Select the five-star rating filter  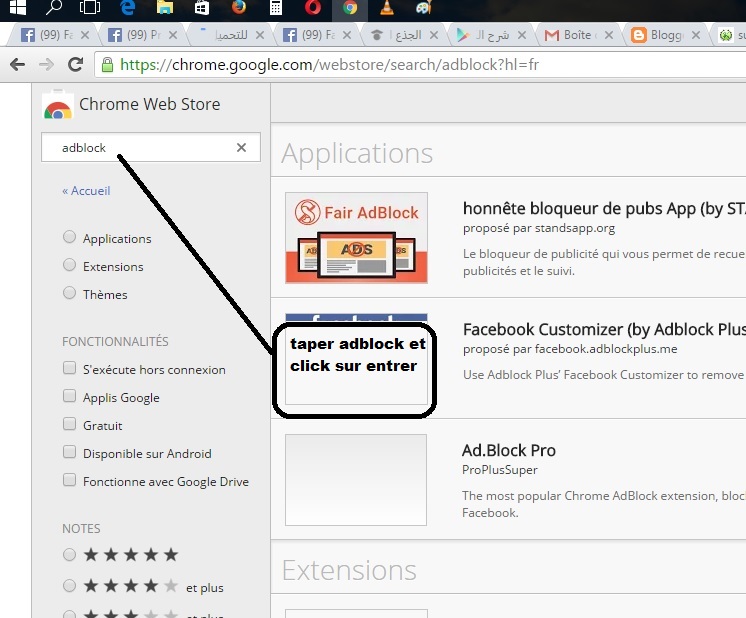(69, 554)
